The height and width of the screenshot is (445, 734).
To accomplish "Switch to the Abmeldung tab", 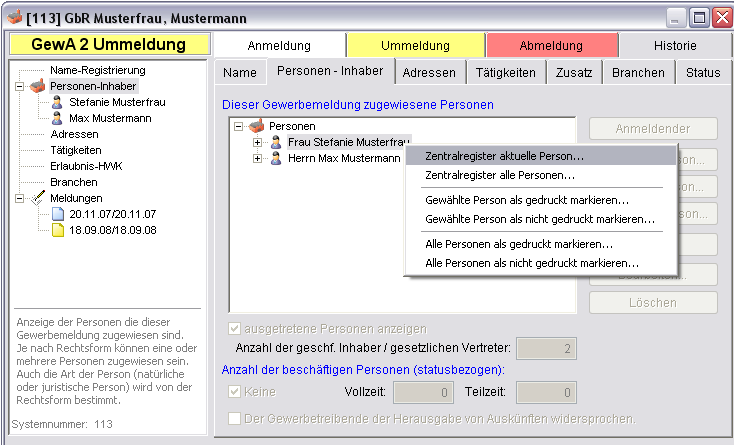I will [550, 46].
